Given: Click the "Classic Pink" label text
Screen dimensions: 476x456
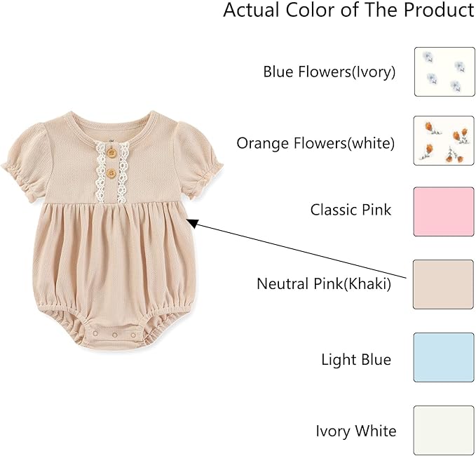Looking at the screenshot, I should pos(351,210).
